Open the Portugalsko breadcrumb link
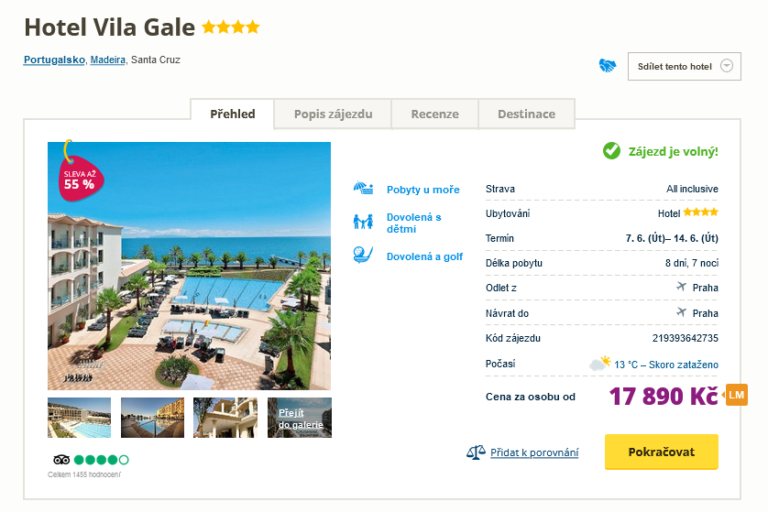 (x=54, y=60)
